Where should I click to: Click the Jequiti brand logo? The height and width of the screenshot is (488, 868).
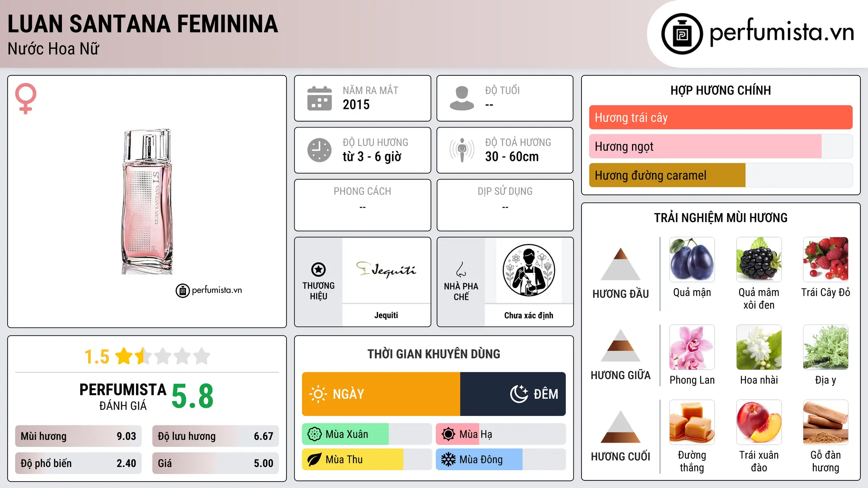tap(386, 269)
